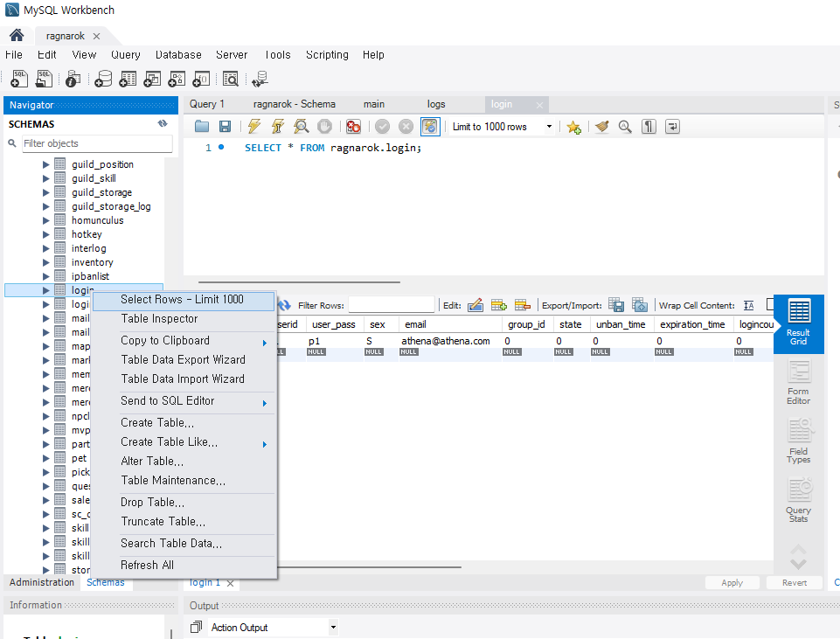Execute statement under the cursor icon
This screenshot has width=840, height=639.
pyautogui.click(x=277, y=127)
